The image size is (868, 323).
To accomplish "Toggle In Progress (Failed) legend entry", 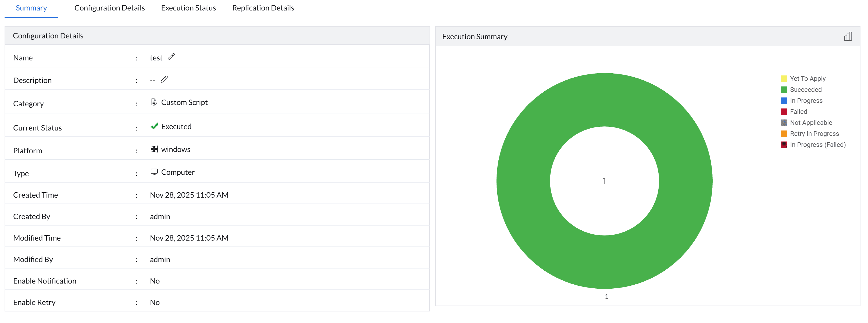I will pos(817,145).
